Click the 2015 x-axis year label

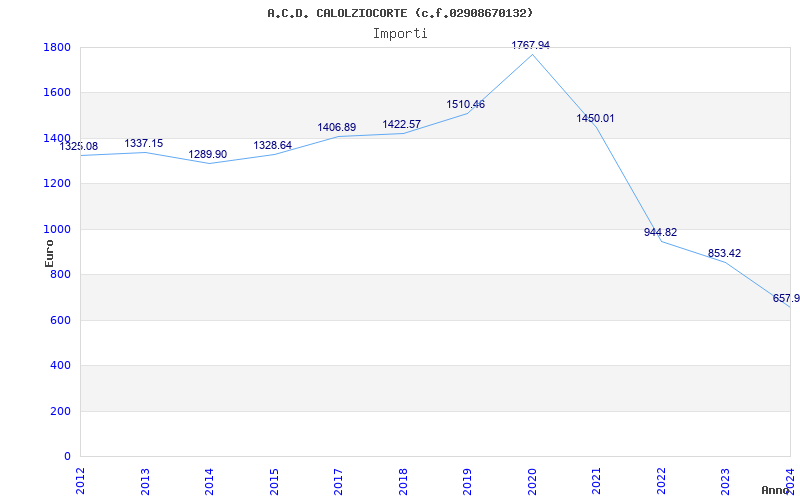click(x=274, y=480)
